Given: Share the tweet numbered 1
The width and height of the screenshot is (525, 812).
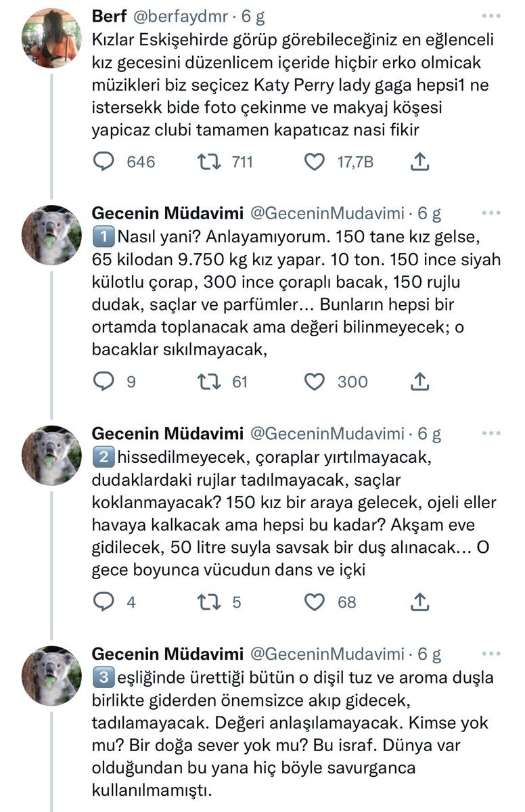Looking at the screenshot, I should pos(419,382).
